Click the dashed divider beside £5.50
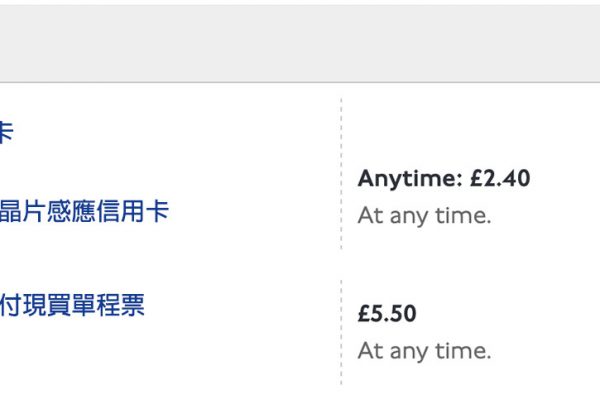 coord(341,330)
